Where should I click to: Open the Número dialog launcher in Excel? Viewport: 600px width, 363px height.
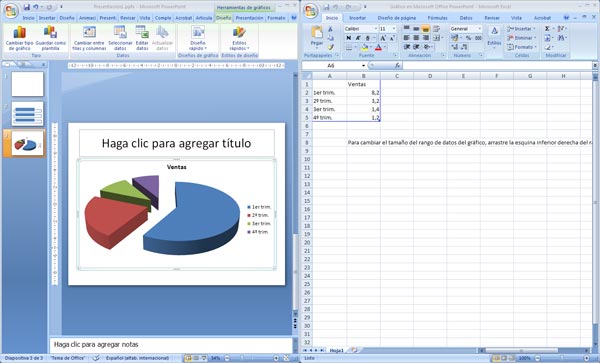[x=481, y=55]
